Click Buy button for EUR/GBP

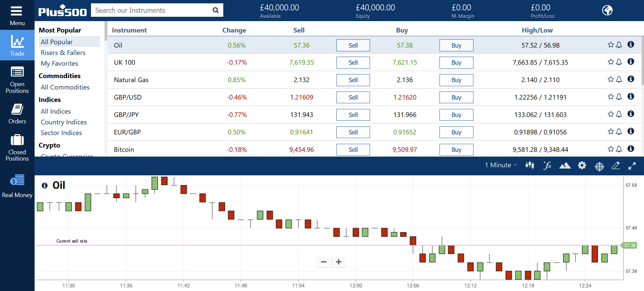[x=456, y=132]
